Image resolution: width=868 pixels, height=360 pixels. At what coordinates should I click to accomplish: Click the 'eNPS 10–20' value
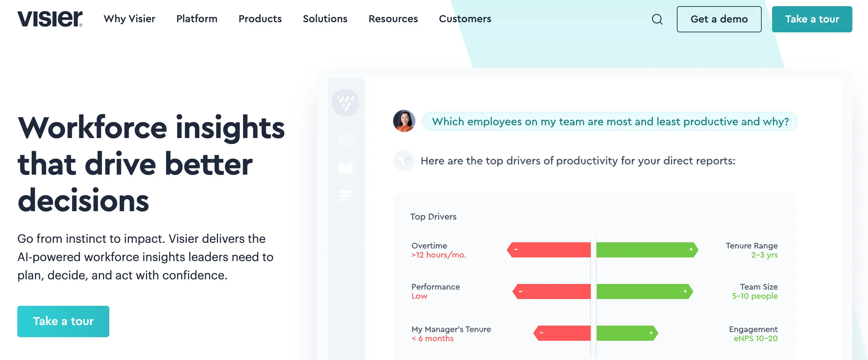(x=755, y=339)
